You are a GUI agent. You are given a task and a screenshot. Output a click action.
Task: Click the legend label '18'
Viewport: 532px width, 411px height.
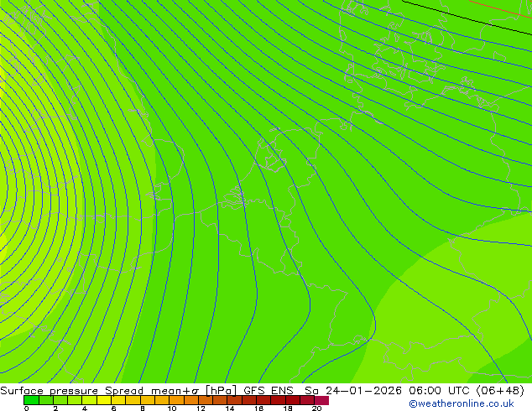(x=288, y=408)
